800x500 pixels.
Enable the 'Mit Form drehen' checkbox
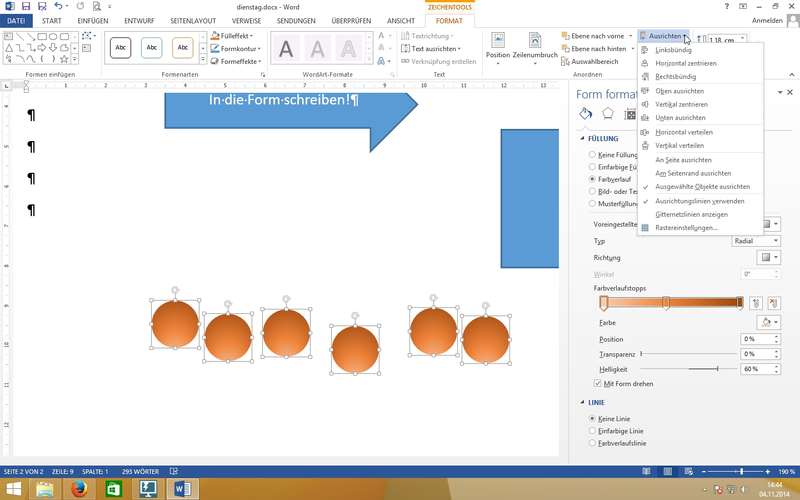click(x=597, y=383)
